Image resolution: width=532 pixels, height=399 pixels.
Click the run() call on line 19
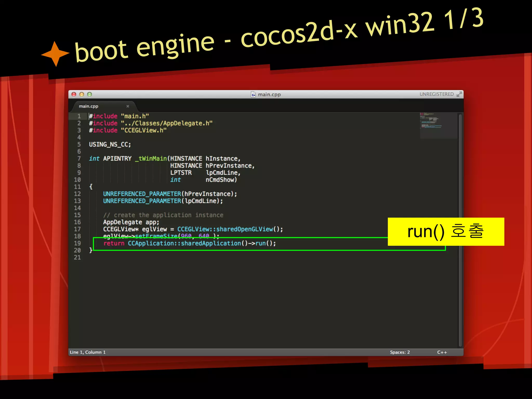pos(264,243)
